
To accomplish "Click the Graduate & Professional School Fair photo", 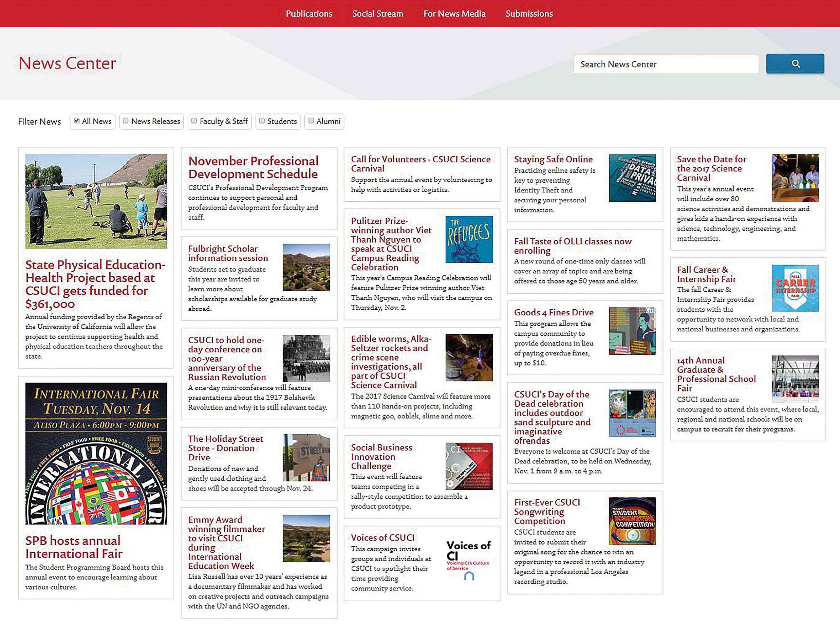I will click(x=796, y=379).
